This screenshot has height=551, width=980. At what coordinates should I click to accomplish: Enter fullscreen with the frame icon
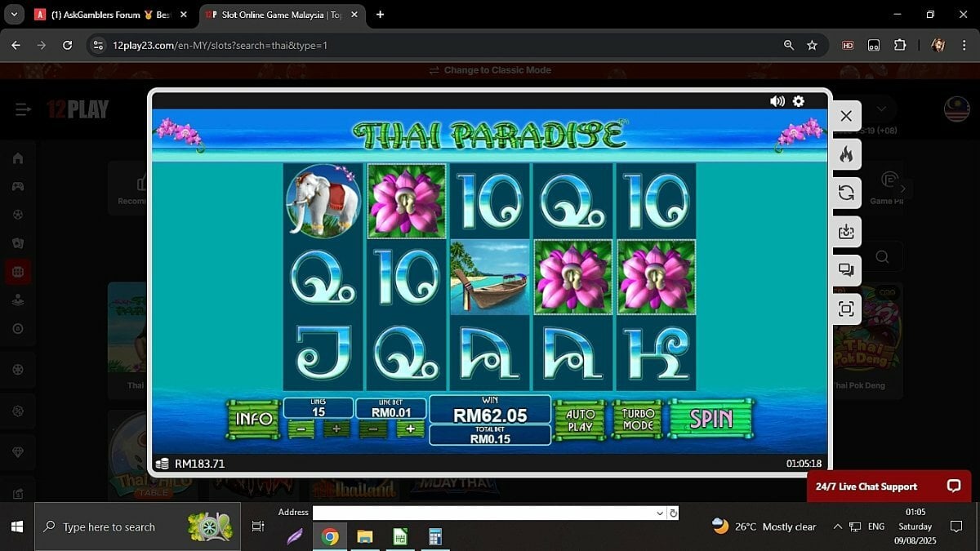[x=846, y=309]
